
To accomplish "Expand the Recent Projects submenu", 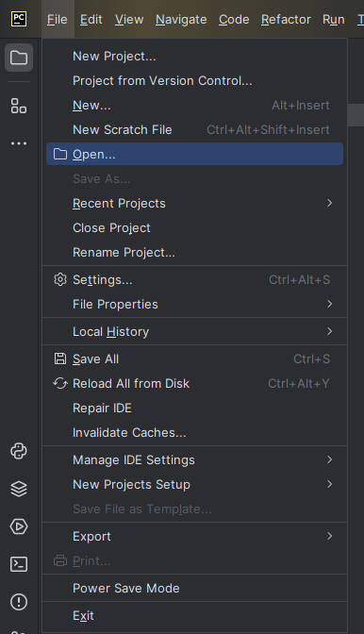I will (x=194, y=204).
